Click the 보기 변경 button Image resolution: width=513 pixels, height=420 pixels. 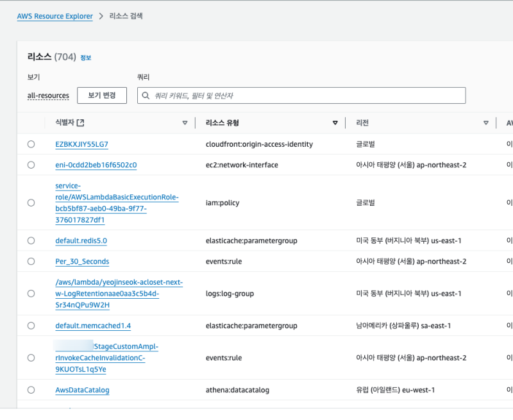tap(102, 96)
